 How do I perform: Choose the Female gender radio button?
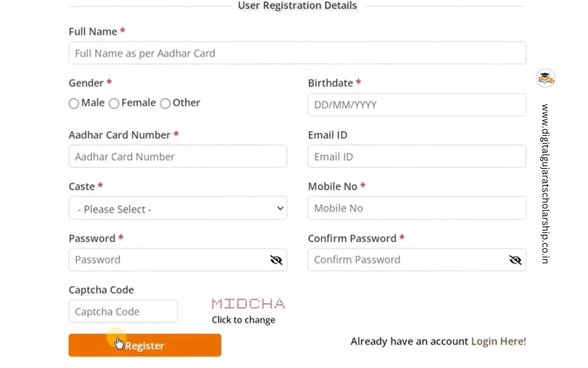114,104
